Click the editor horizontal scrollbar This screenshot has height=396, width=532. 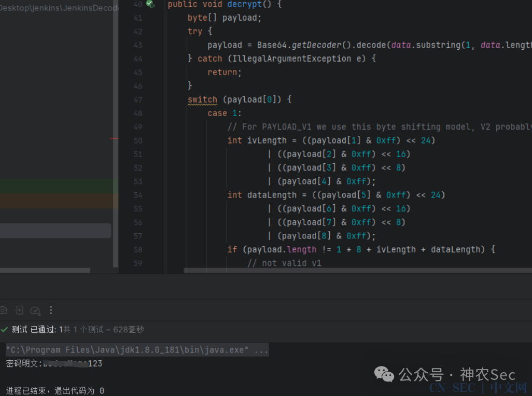tap(358, 271)
